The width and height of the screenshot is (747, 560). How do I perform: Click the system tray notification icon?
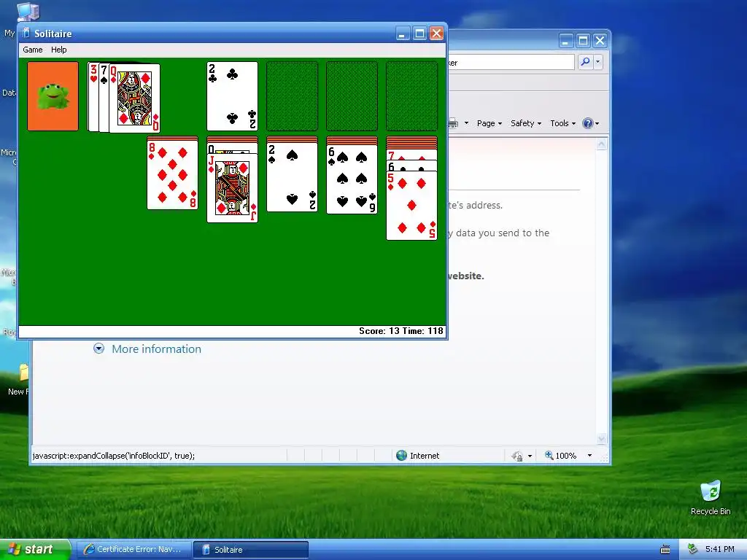click(x=693, y=549)
